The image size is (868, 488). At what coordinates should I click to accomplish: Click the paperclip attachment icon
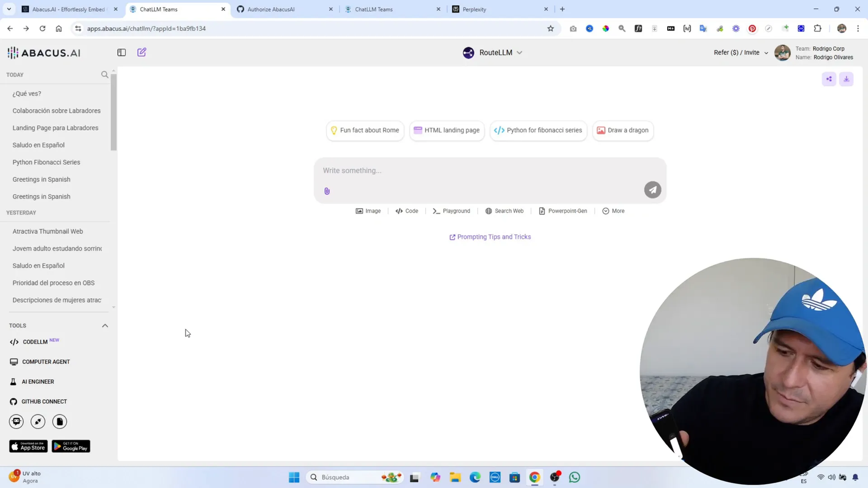tap(327, 190)
